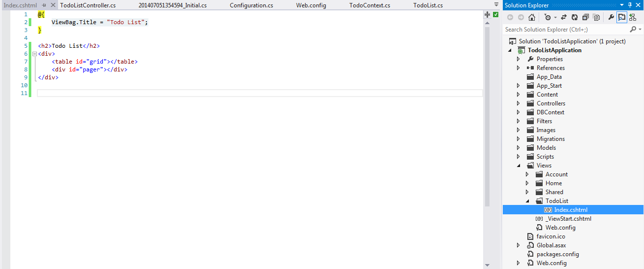Pin the Index.cshtml tab
644x269 pixels.
click(44, 5)
